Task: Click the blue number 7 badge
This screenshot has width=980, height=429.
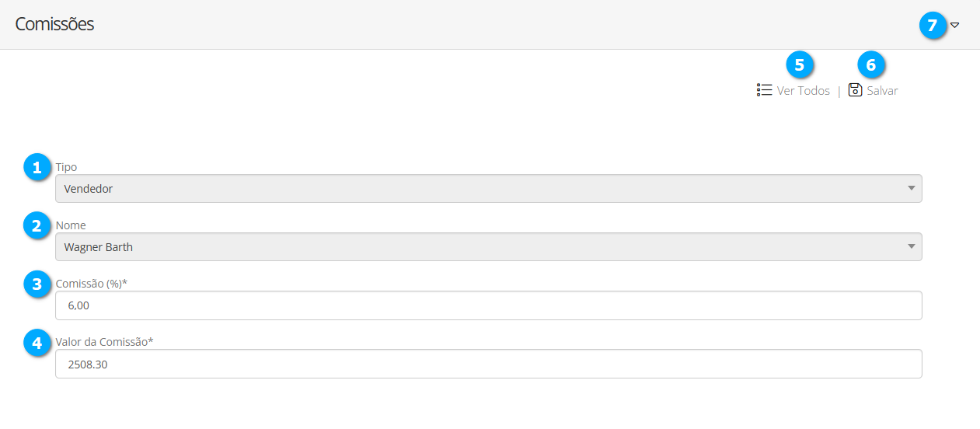Action: click(x=933, y=25)
